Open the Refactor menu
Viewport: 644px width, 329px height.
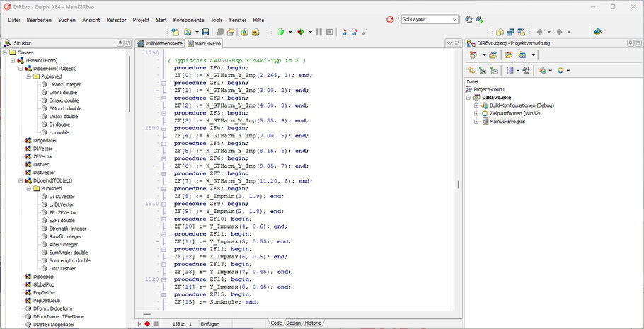[x=117, y=20]
